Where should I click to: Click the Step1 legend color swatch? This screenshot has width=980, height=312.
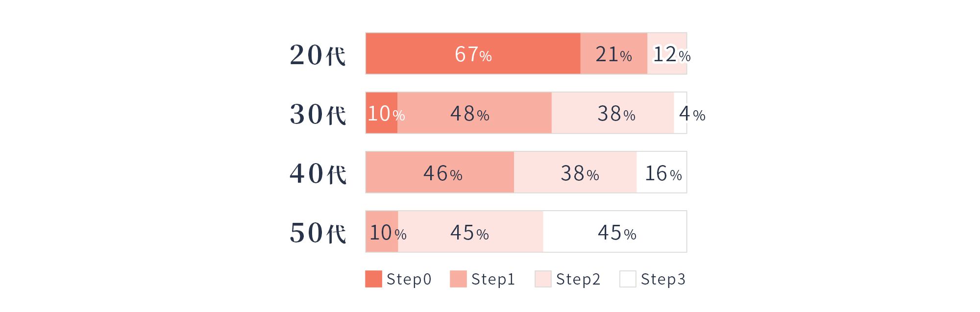[458, 279]
